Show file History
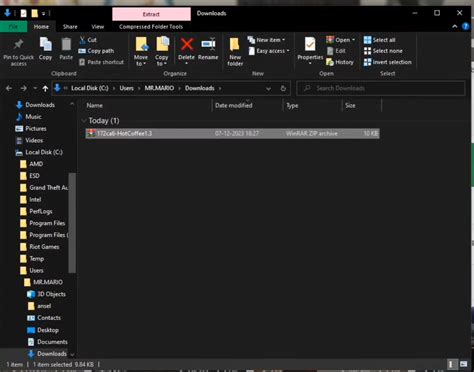 340,62
